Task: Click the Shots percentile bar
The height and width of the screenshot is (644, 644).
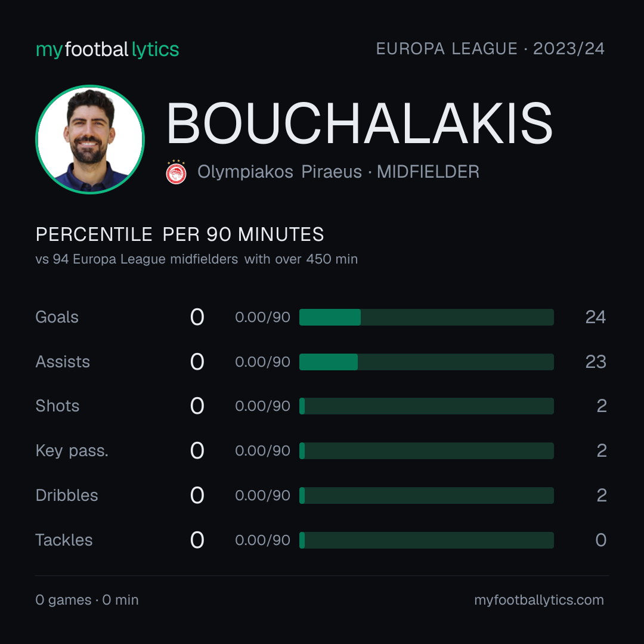Action: tap(426, 406)
